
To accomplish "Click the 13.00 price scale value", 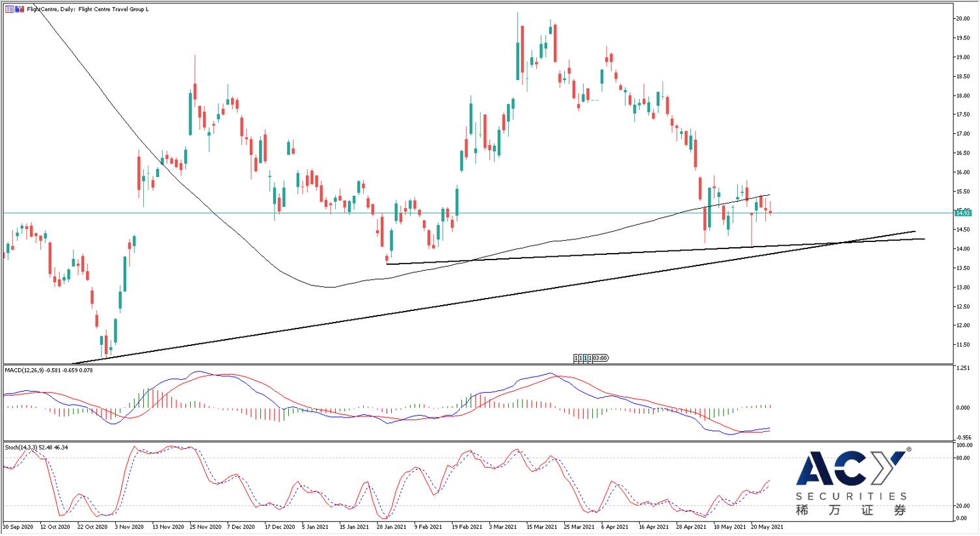I will point(962,288).
